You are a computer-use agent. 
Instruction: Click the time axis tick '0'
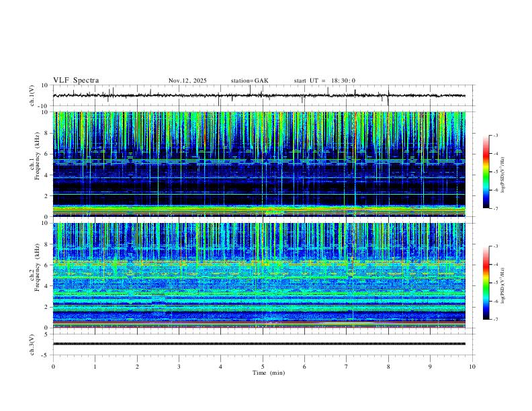tap(53, 367)
